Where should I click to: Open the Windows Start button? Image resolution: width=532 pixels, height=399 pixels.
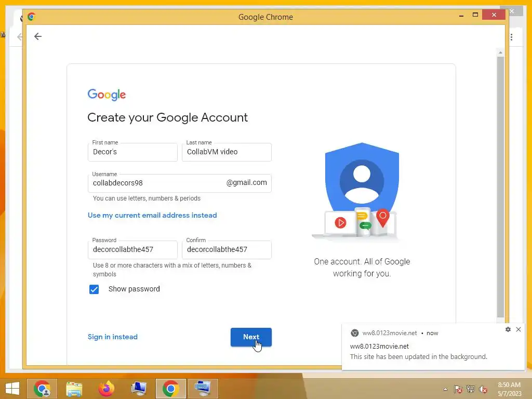click(x=12, y=389)
